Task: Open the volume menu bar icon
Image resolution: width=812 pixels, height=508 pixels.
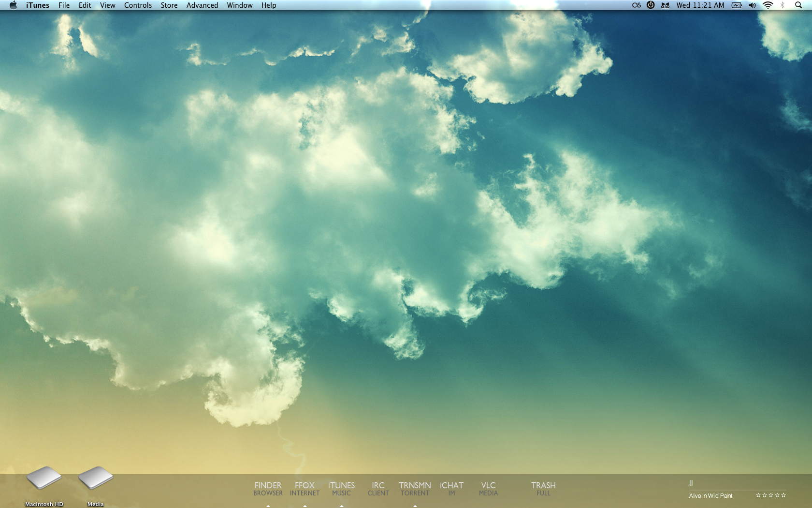Action: 753,5
